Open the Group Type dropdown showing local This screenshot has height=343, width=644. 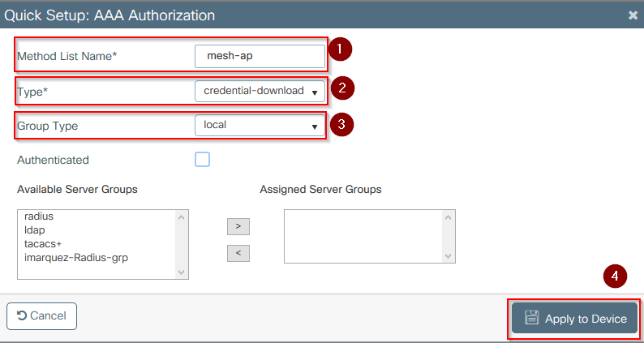[x=260, y=126]
